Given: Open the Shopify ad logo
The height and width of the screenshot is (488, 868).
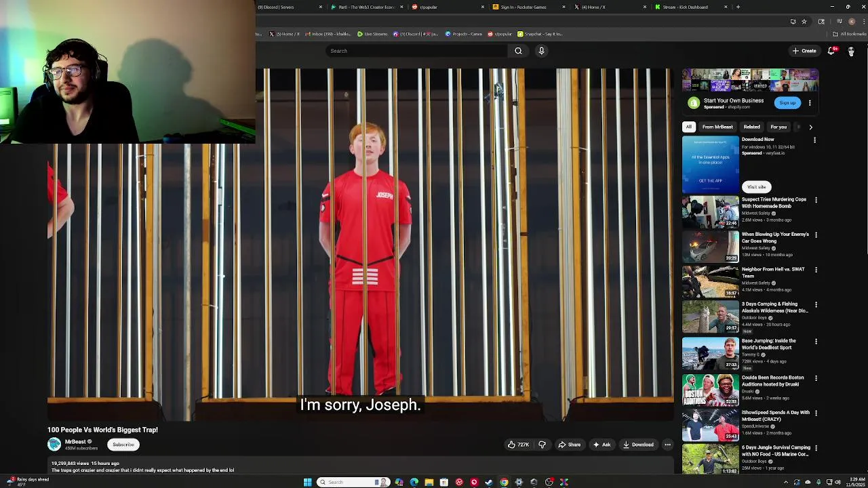Looking at the screenshot, I should (693, 103).
